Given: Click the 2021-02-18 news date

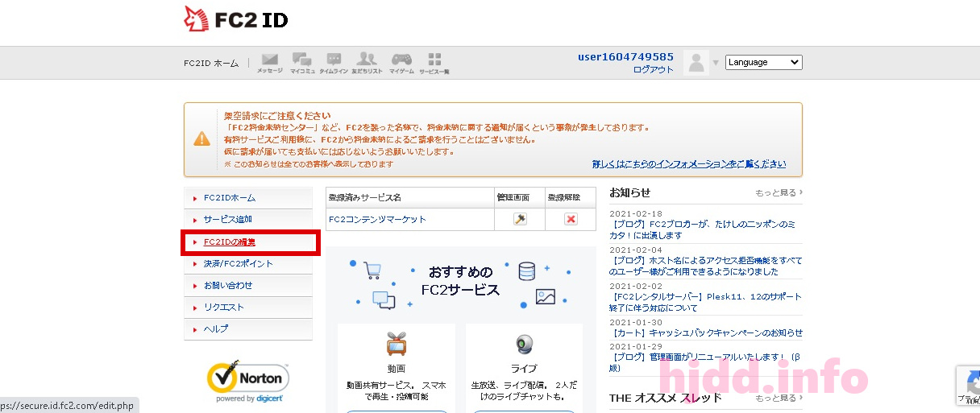Looking at the screenshot, I should coord(635,213).
